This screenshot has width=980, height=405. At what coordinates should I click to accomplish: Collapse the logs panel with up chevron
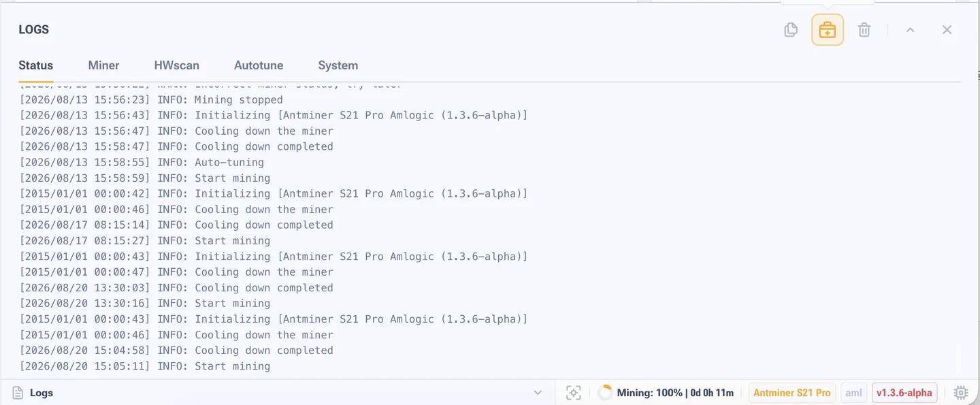point(910,30)
